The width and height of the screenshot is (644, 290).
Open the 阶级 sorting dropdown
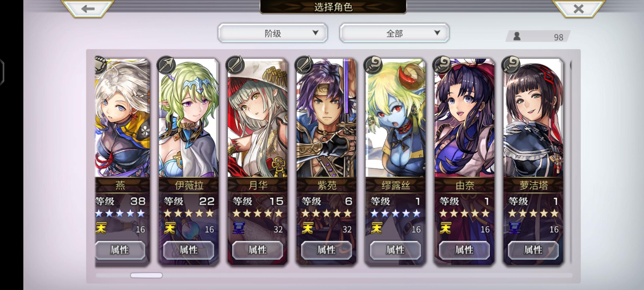[x=273, y=33]
